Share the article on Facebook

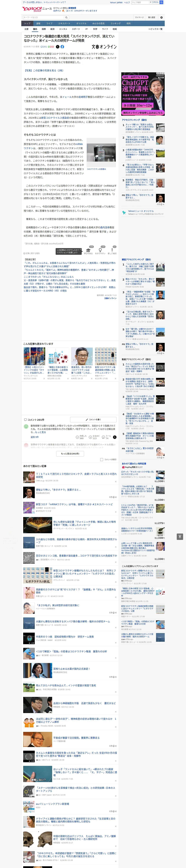pyautogui.click(x=62, y=47)
